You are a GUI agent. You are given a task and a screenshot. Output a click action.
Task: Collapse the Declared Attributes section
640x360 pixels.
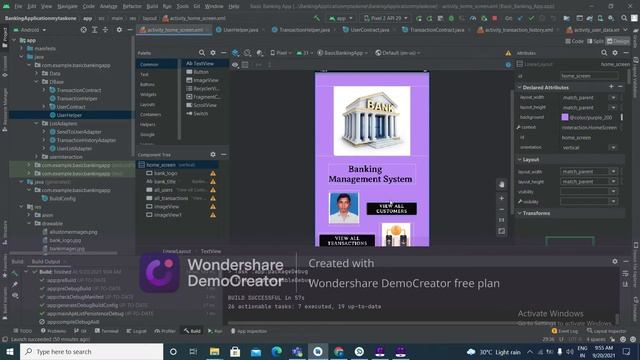[520, 87]
